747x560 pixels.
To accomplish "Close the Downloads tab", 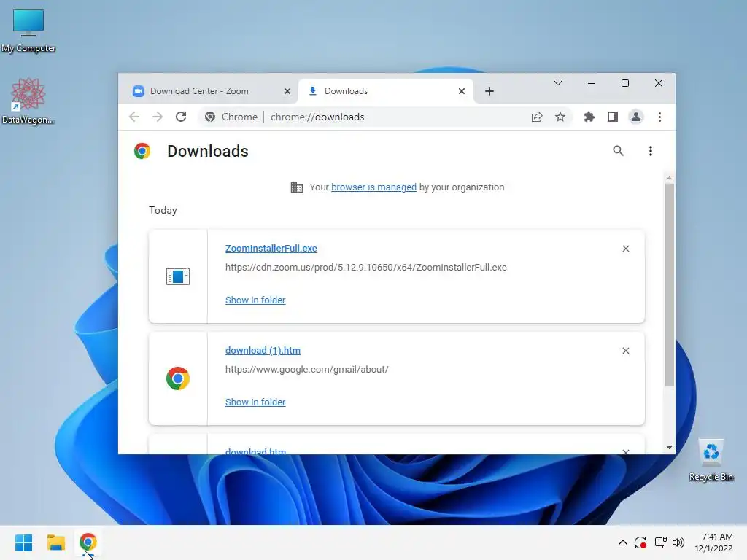I will (462, 91).
